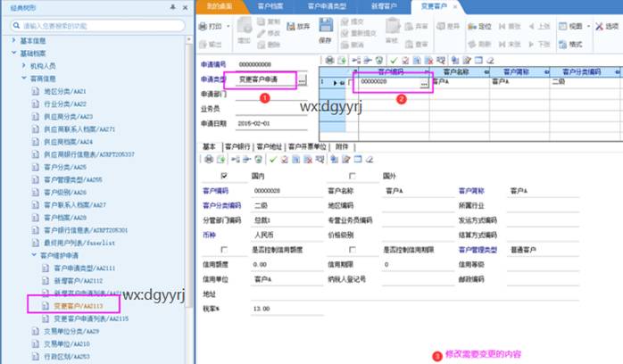Pin the 经典树形 side panel
Image resolution: width=623 pixels, height=364 pixels.
point(171,7)
